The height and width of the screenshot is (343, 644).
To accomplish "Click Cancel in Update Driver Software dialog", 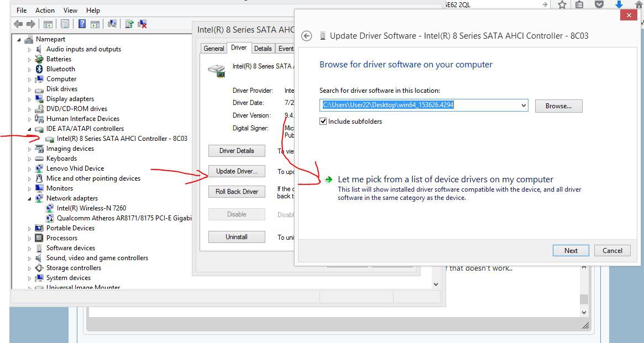I will pyautogui.click(x=612, y=251).
